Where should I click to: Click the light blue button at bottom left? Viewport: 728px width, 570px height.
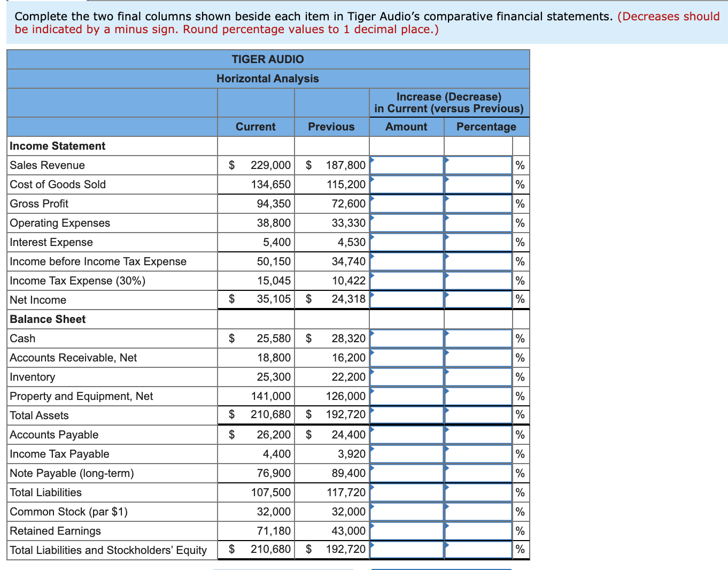tap(283, 568)
